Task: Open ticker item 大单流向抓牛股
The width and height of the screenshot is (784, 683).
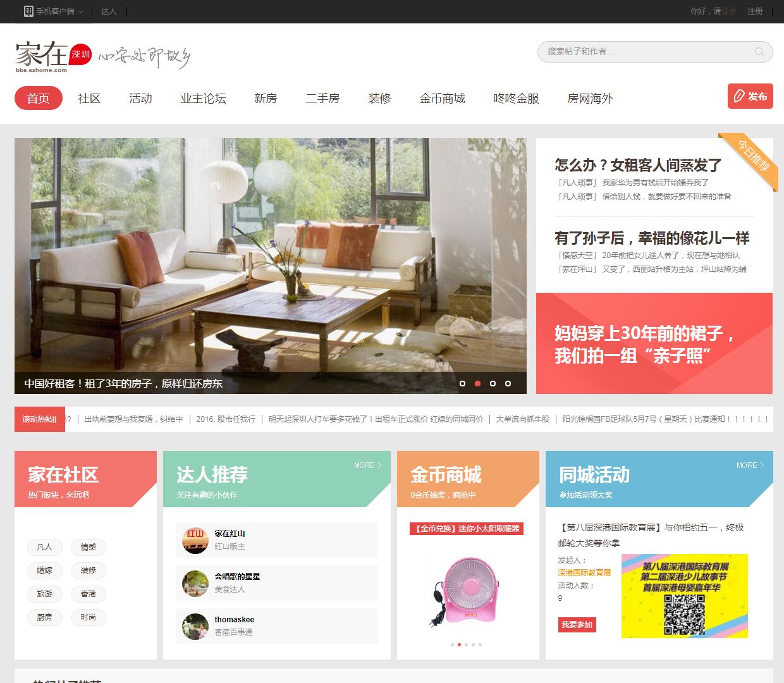Action: point(522,419)
